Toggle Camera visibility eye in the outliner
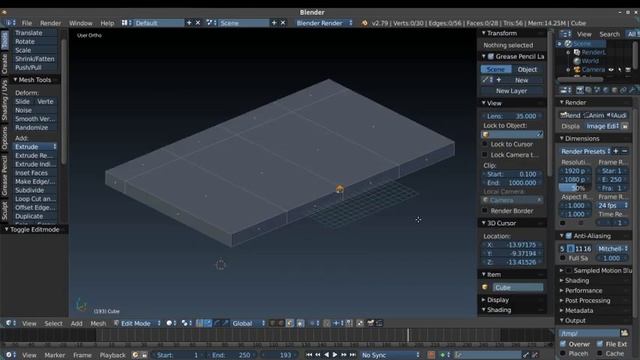 pos(611,70)
